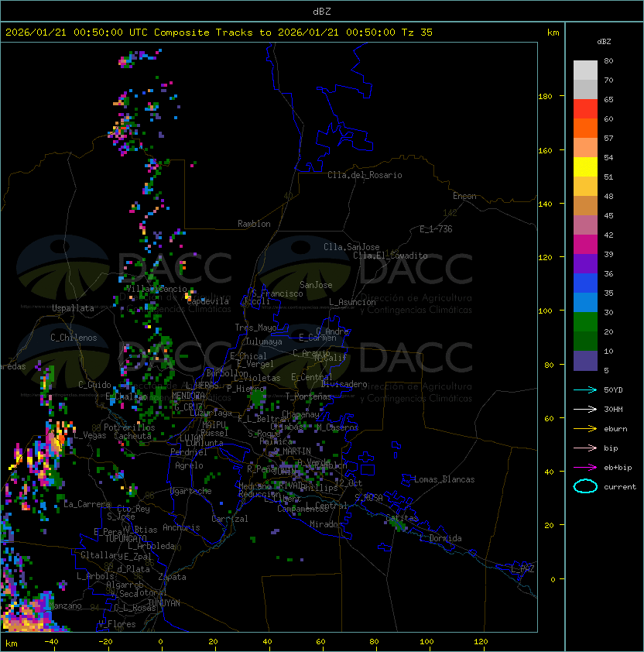Click the 'eb+bip' legend label
Viewport: 644px width, 652px height.
tap(618, 468)
